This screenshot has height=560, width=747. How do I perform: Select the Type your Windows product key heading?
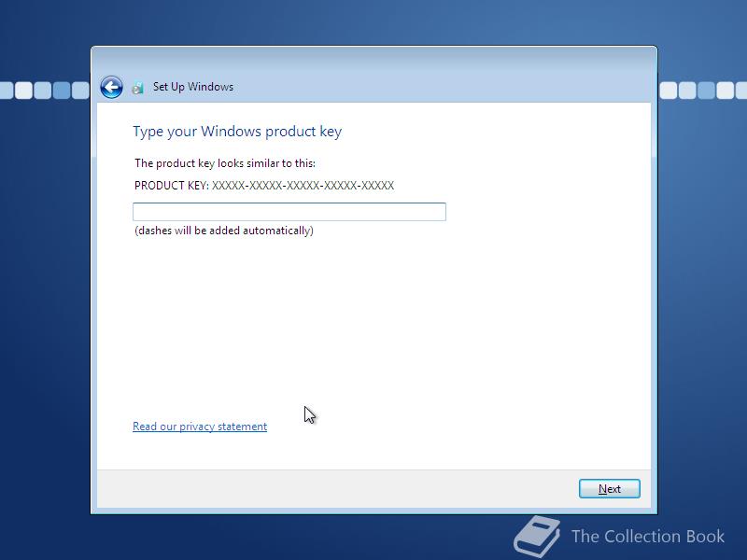[x=237, y=132]
